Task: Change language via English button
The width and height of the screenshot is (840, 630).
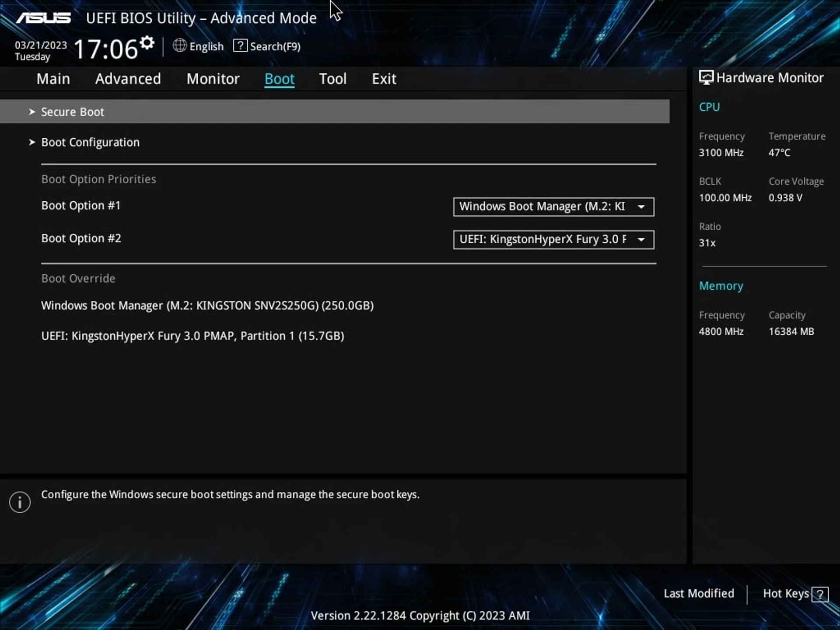Action: click(x=206, y=46)
